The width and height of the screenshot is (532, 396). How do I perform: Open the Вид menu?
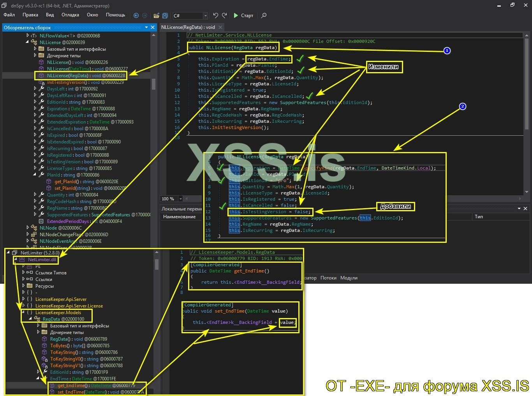(x=50, y=15)
